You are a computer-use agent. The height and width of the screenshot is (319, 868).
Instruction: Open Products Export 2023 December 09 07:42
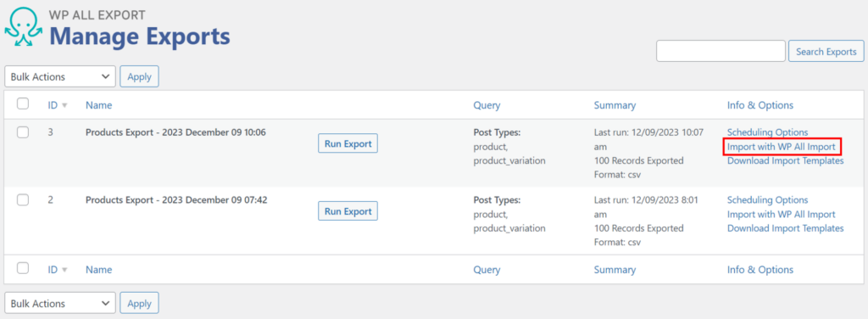[176, 200]
